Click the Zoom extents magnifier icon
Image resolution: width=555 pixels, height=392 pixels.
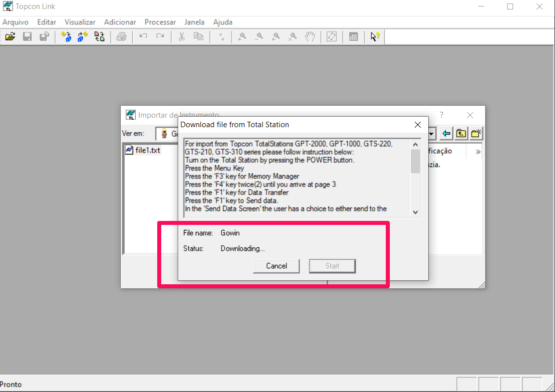292,36
